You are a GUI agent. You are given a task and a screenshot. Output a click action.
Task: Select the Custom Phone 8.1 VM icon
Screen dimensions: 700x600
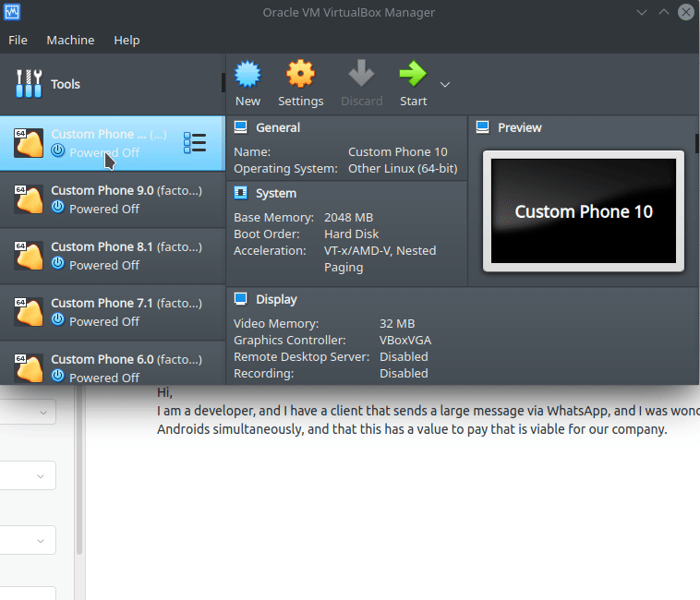pos(29,256)
